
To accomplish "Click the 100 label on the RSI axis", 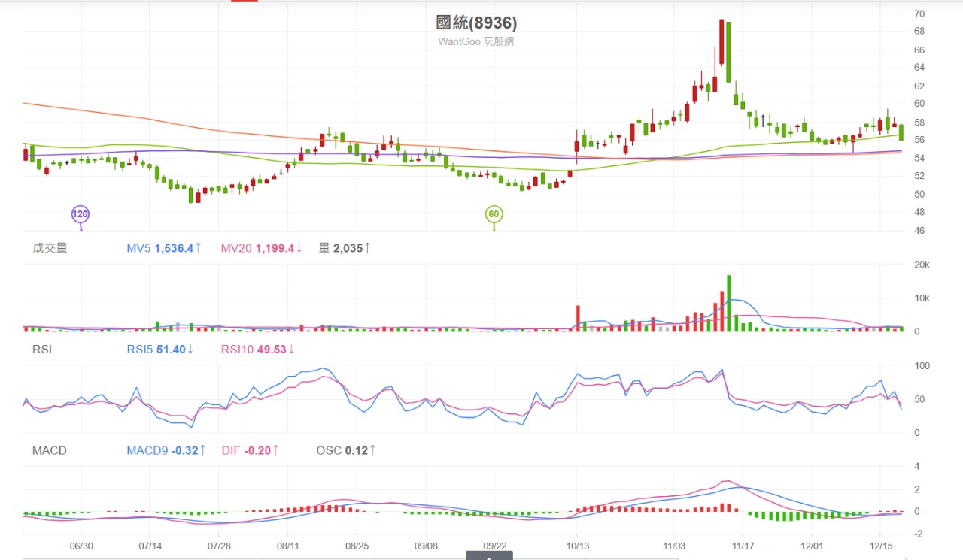I will 922,366.
